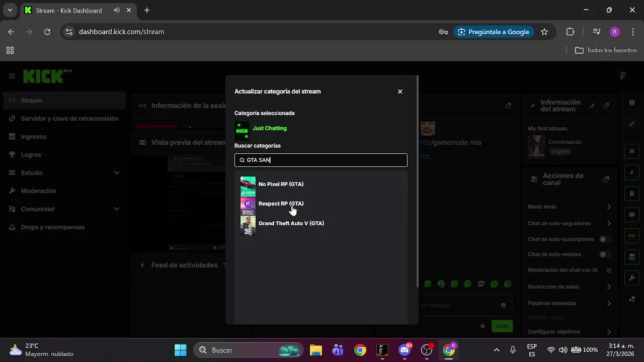
Task: Click the info icon in right rail
Action: tap(632, 103)
